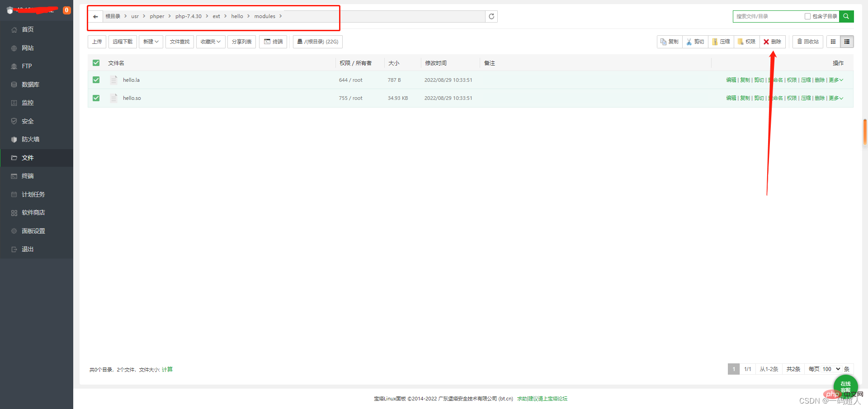The width and height of the screenshot is (868, 409).
Task: Click the toolbar 复制 copy button
Action: [x=670, y=42]
